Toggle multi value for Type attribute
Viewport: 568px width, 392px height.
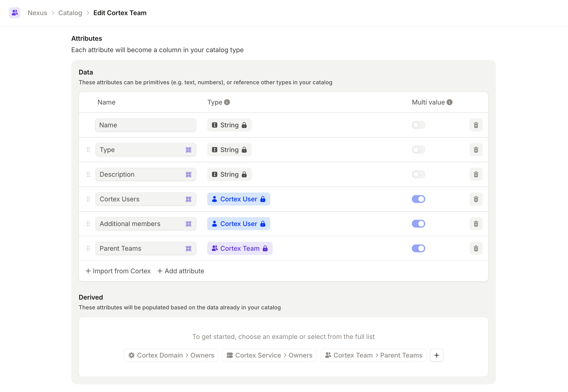pyautogui.click(x=418, y=150)
